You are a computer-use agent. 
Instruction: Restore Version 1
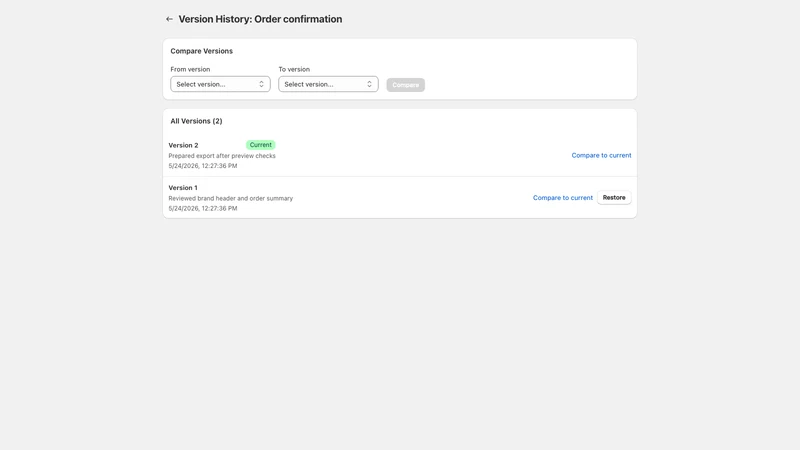coord(614,197)
